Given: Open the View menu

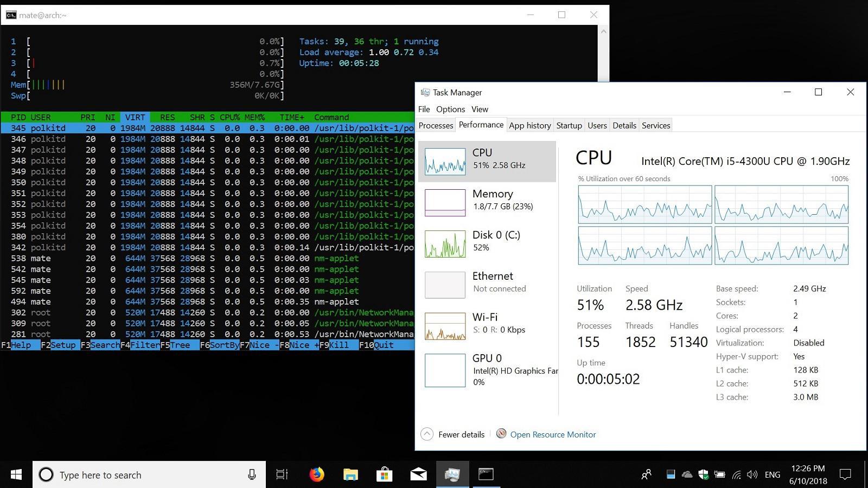Looking at the screenshot, I should click(480, 109).
